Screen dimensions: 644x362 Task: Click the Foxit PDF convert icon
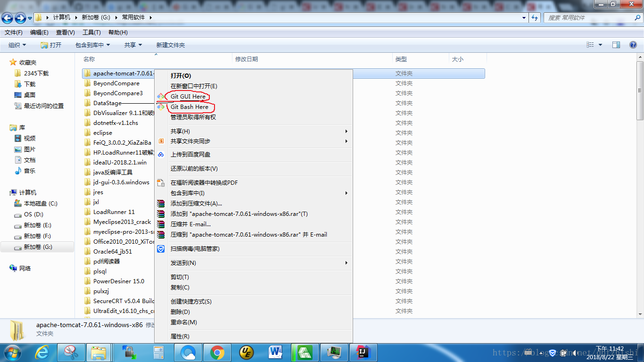click(161, 183)
